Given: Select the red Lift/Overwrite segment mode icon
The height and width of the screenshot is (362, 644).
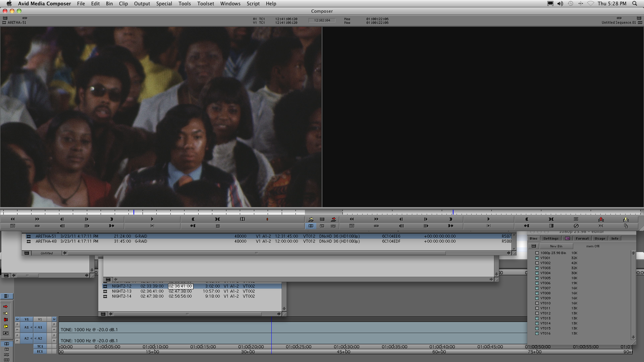Looking at the screenshot, I should tap(5, 319).
